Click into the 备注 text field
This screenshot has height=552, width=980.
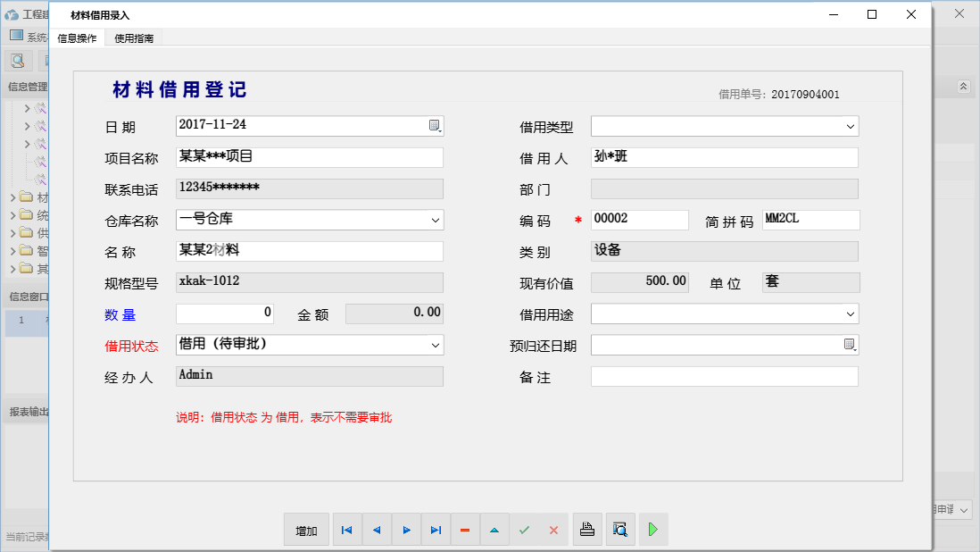(724, 377)
